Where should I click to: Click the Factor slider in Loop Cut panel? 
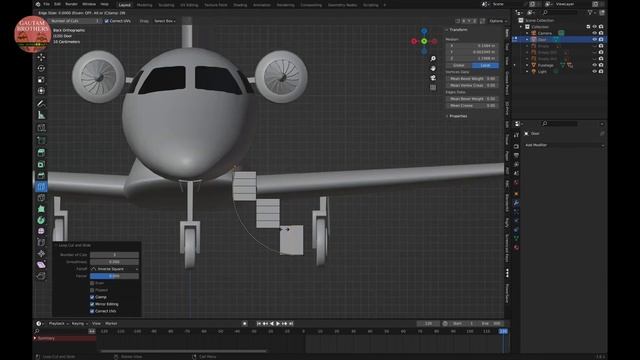pos(114,276)
